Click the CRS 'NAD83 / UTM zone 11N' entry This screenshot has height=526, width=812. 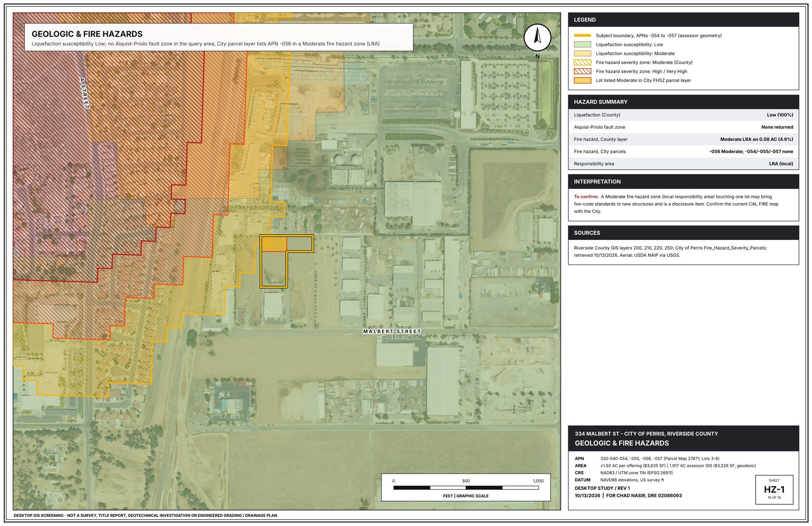click(x=636, y=473)
